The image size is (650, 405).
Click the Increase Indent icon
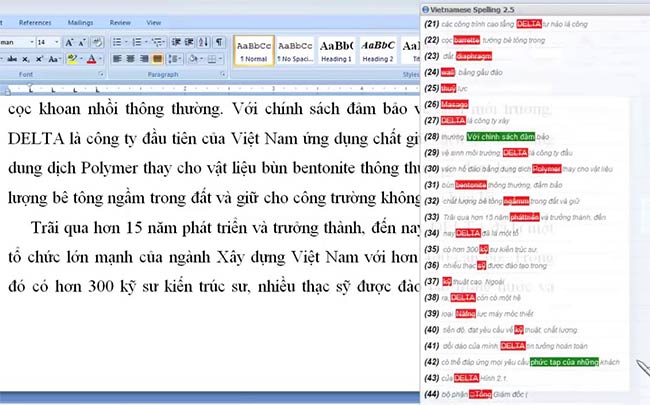[189, 42]
